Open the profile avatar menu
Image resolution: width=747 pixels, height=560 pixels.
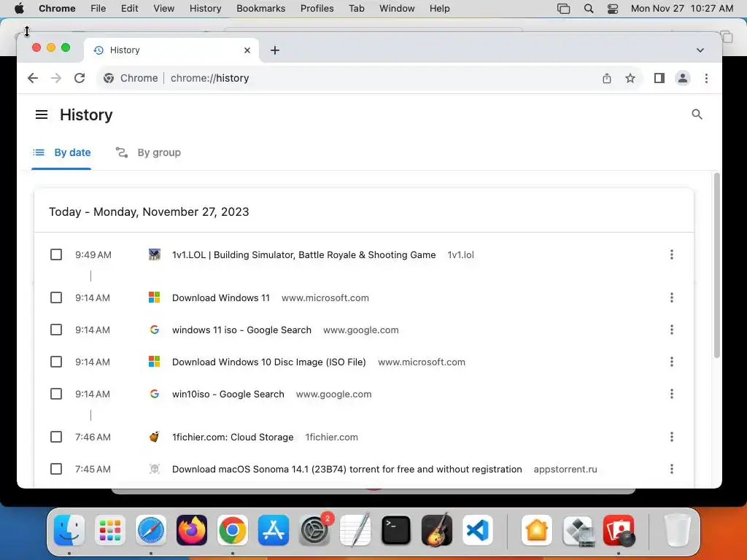[682, 78]
